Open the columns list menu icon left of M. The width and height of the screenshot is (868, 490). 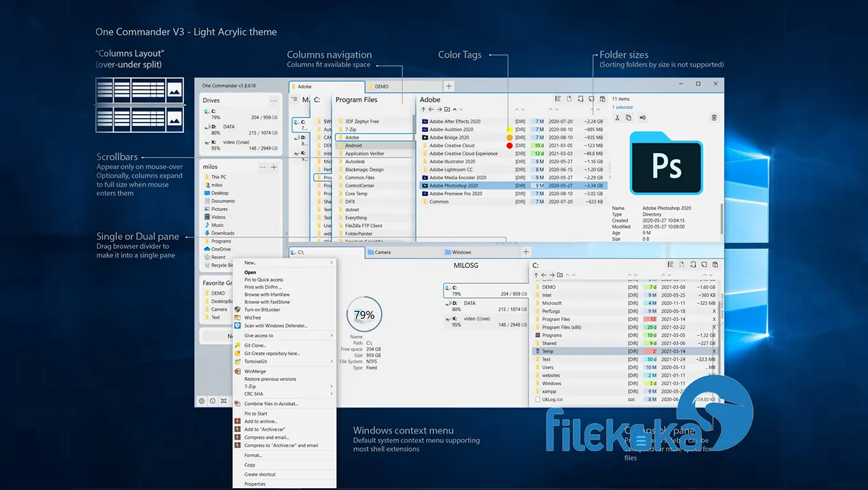(294, 99)
